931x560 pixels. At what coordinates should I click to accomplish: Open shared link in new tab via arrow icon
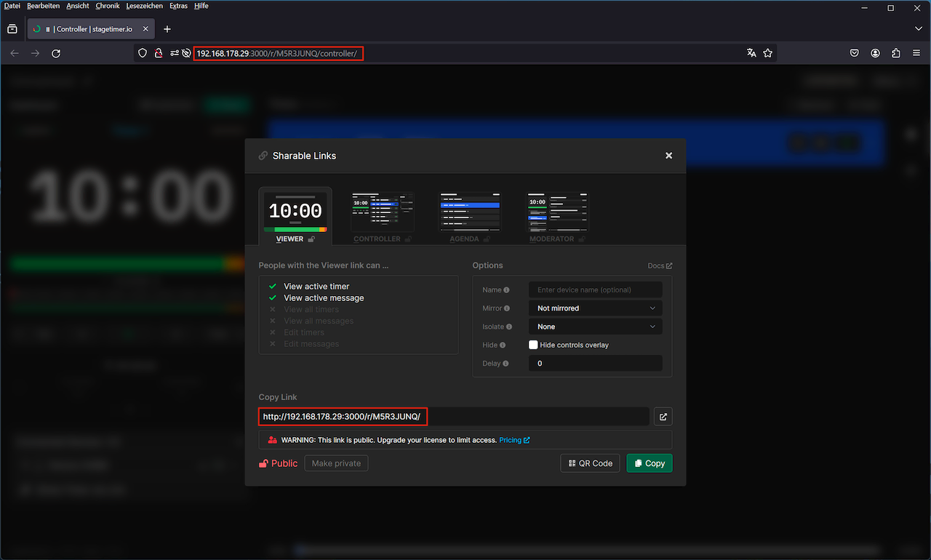click(x=663, y=416)
